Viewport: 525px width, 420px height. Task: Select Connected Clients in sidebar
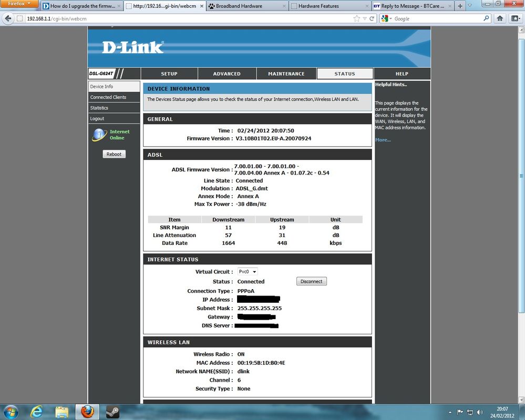click(x=108, y=97)
